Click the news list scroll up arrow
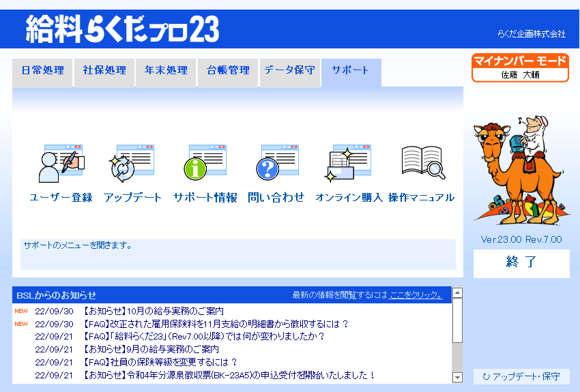The width and height of the screenshot is (580, 392). point(458,293)
